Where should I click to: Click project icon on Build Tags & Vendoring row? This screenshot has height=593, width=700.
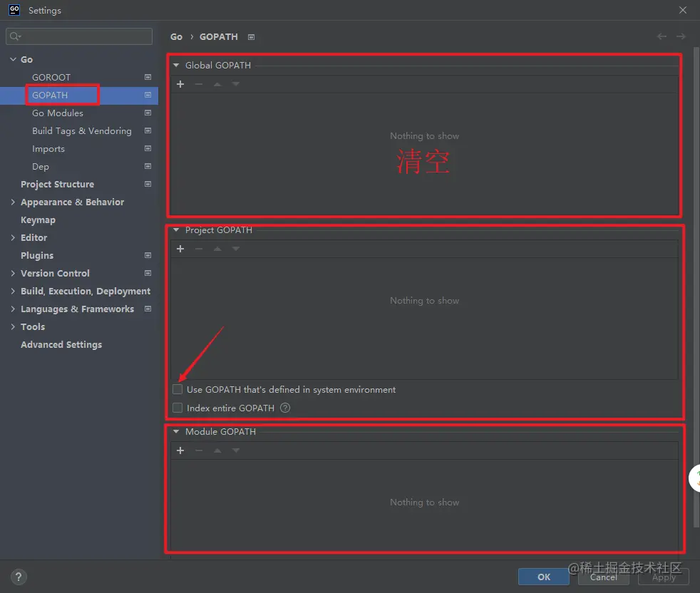(148, 131)
